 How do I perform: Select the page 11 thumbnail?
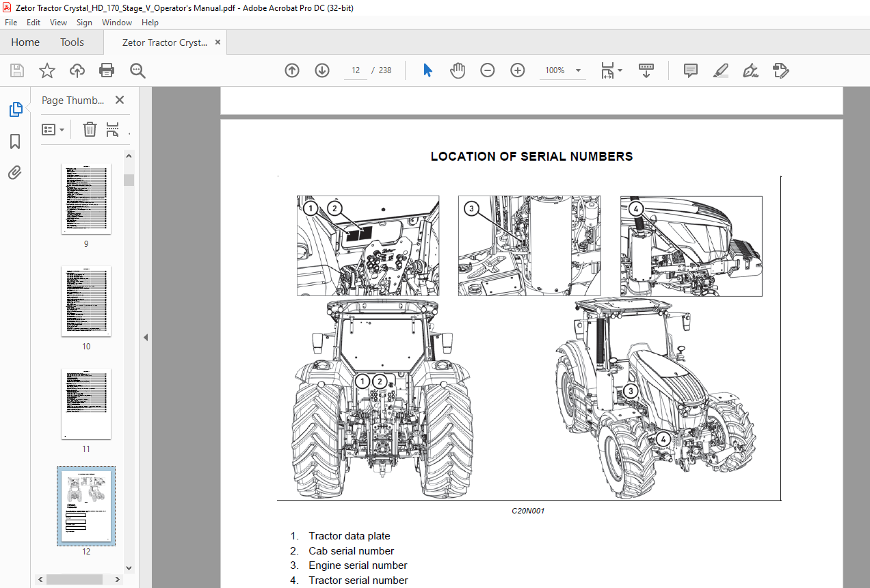(86, 403)
